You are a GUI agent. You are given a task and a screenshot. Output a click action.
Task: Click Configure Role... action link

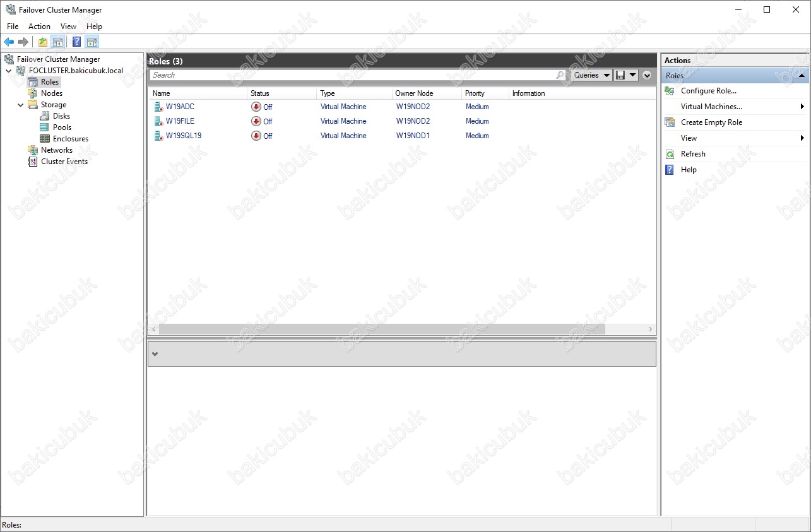click(709, 91)
